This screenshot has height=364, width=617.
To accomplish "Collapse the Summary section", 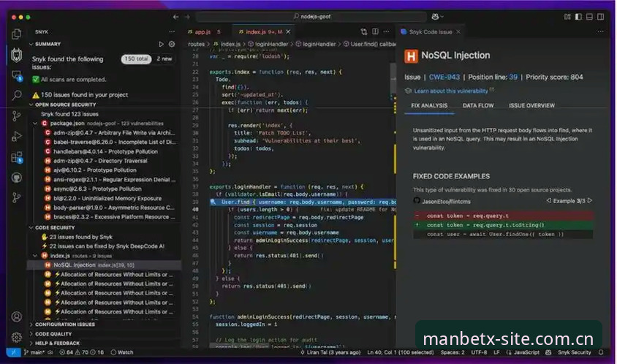I will click(x=31, y=44).
